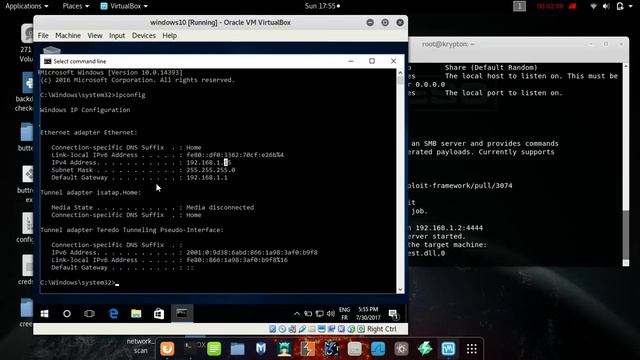This screenshot has height=360, width=640.
Task: Click the scrollbar thumb in the root@krypton terminal
Action: coord(626,235)
